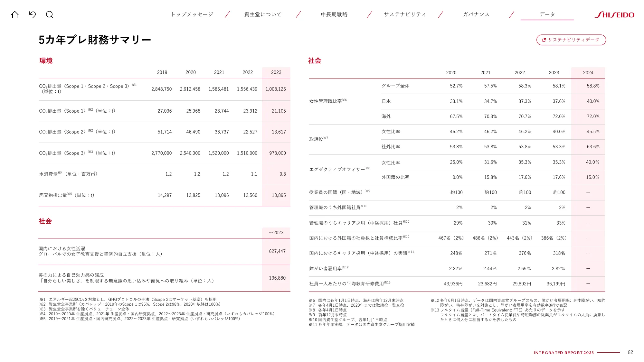The image size is (644, 362).
Task: Navigate to 資生堂について
Action: coord(262,14)
